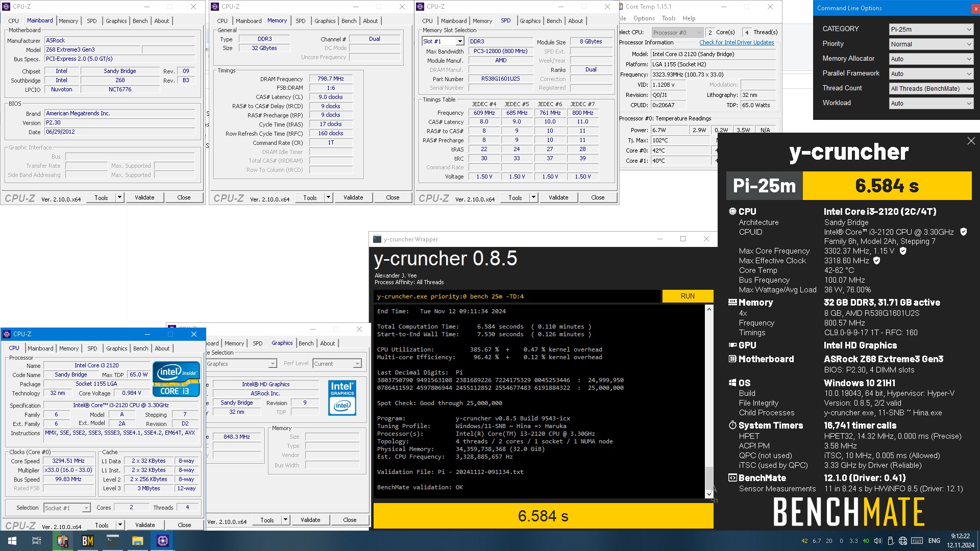Viewport: 980px width, 551px height.
Task: Open the command prompt taskbar icon
Action: (x=113, y=541)
